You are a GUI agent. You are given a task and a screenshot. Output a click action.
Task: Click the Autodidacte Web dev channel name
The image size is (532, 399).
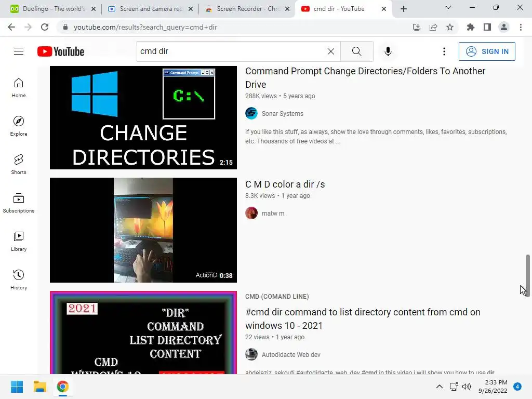click(x=291, y=354)
